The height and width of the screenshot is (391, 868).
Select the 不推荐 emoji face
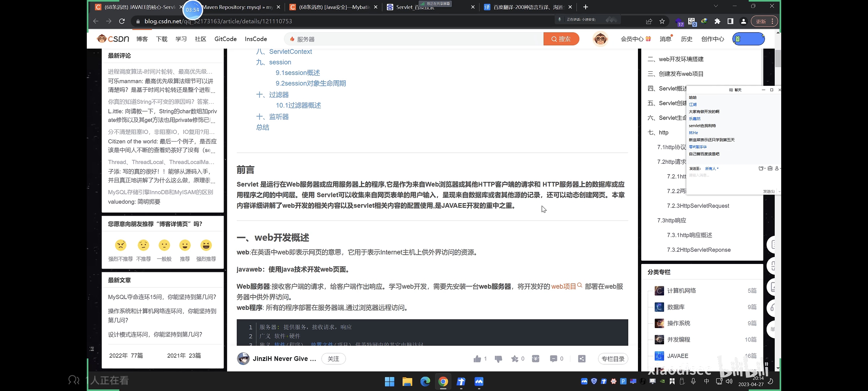[143, 245]
